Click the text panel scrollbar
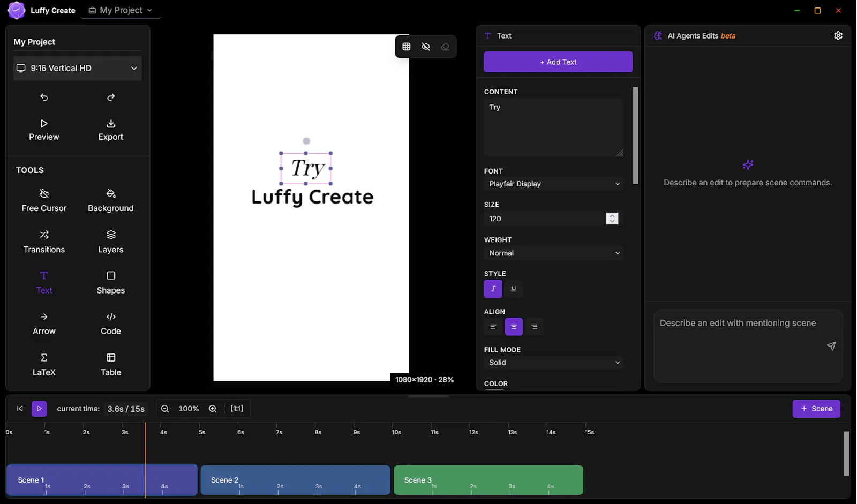 click(x=636, y=136)
